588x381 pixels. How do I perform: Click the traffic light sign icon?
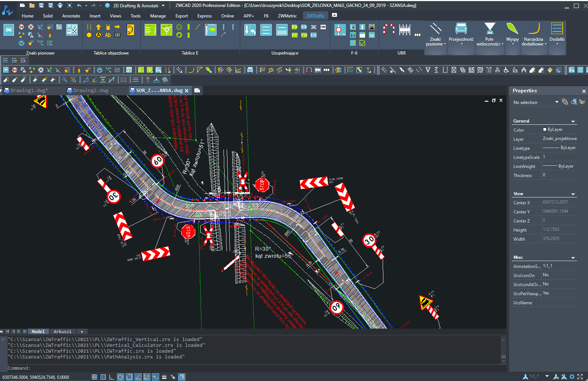(50, 35)
